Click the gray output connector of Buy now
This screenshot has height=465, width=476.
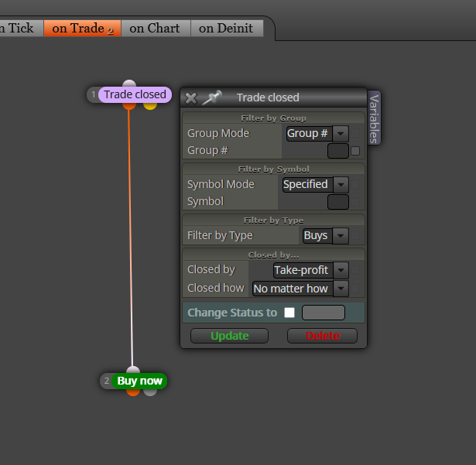150,392
